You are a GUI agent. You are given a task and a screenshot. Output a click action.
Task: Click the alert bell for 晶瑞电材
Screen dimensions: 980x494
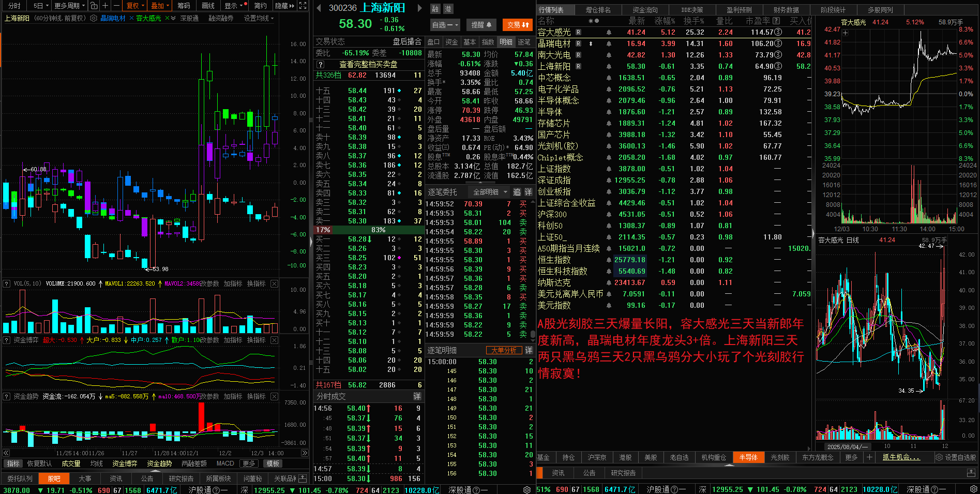[609, 43]
